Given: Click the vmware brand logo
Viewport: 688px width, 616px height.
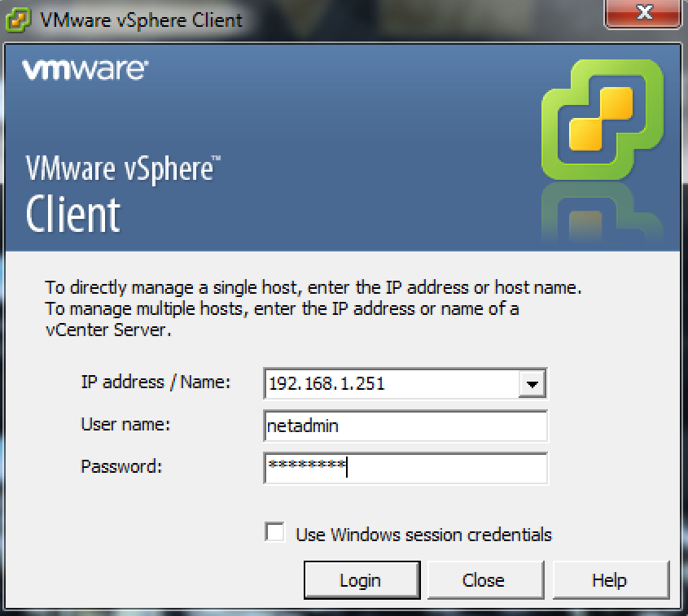Looking at the screenshot, I should coord(85,70).
